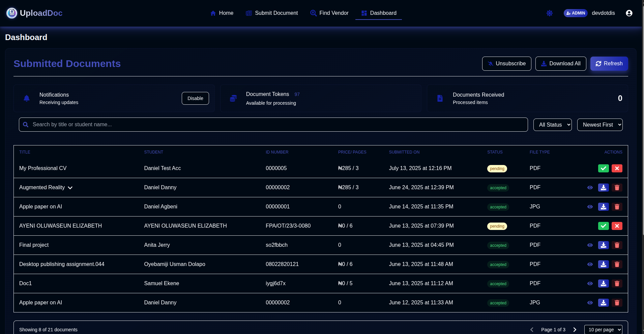
Task: Delete the Final project document
Action: 617,245
